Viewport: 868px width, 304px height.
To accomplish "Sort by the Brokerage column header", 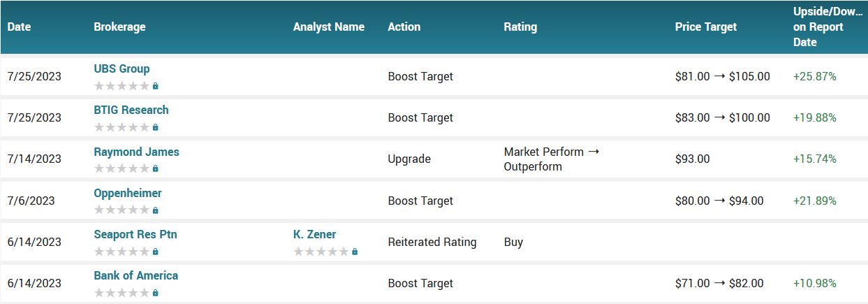I will (119, 27).
